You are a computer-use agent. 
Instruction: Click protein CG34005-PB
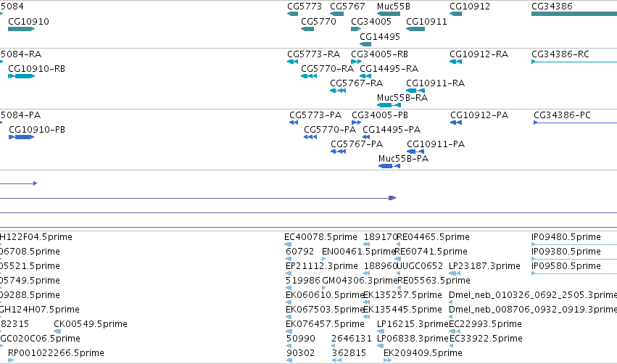pyautogui.click(x=380, y=115)
